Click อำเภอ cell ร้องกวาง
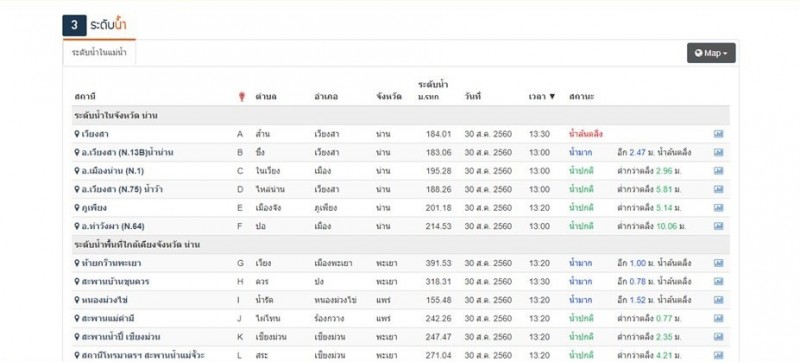Screen dimensions: 800x362 pyautogui.click(x=329, y=318)
